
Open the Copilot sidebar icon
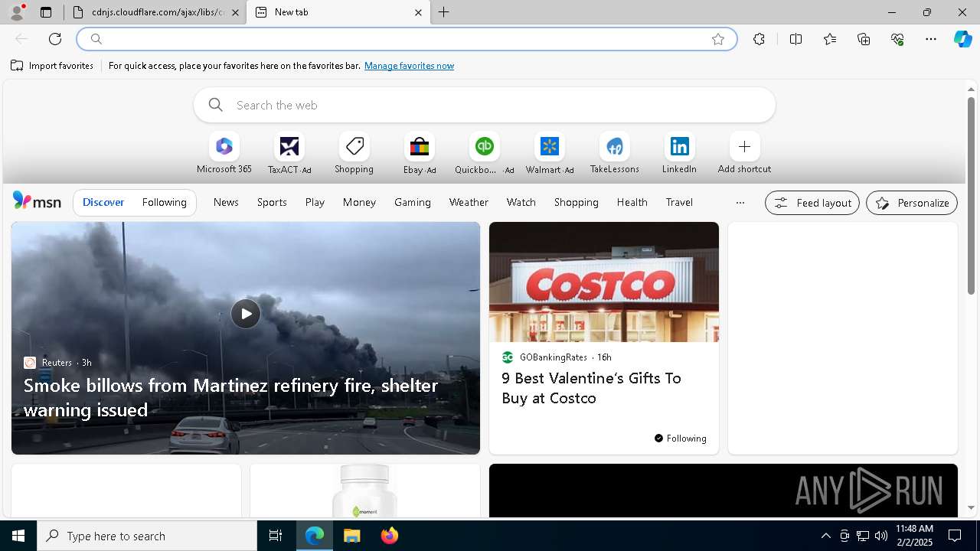(963, 39)
